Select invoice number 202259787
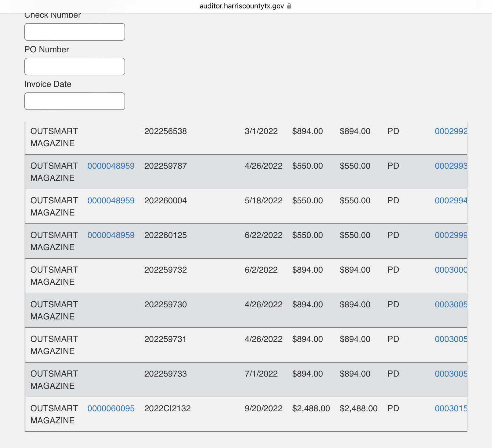The width and height of the screenshot is (492, 448). point(166,166)
